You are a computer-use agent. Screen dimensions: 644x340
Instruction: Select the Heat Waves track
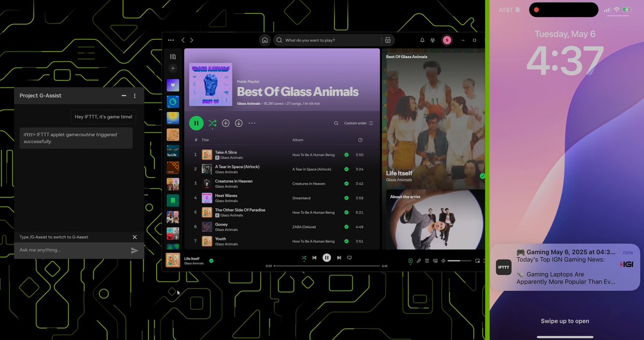point(282,198)
